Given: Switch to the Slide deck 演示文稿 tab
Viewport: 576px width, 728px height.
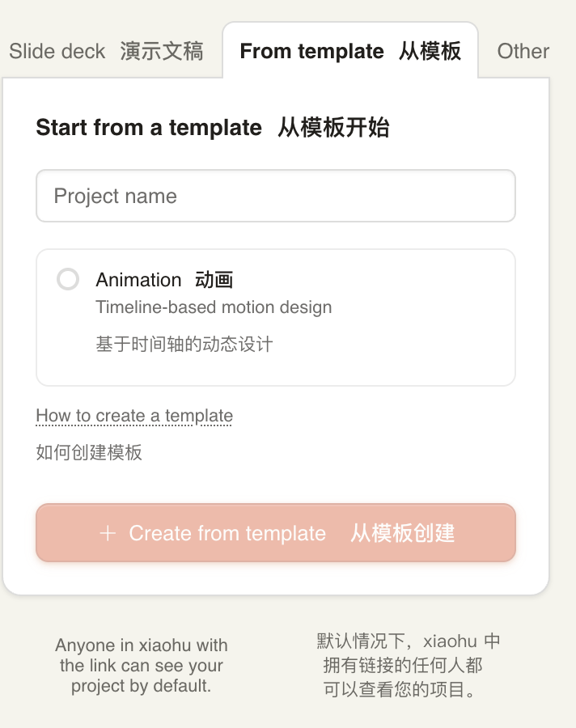Looking at the screenshot, I should (108, 51).
